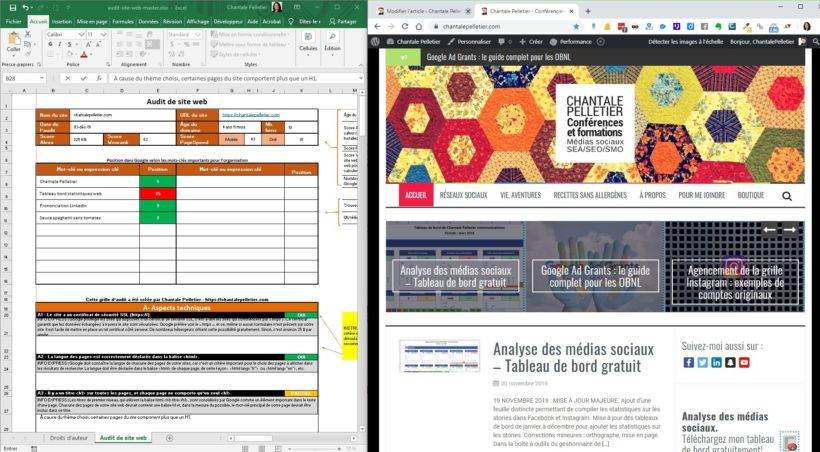Click the WordPress logo in admin bar
The image size is (820, 452).
pyautogui.click(x=374, y=41)
